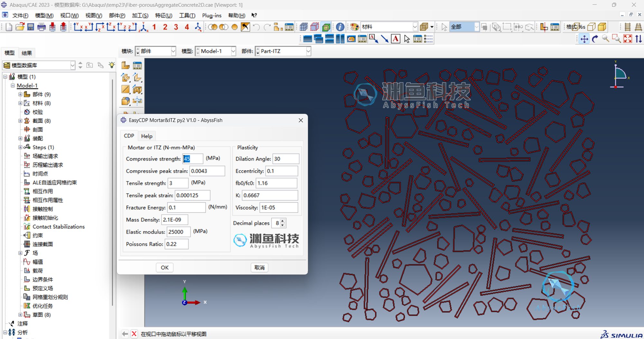644x339 pixels.
Task: Expand the 部件 (9) tree node
Action: pyautogui.click(x=20, y=94)
